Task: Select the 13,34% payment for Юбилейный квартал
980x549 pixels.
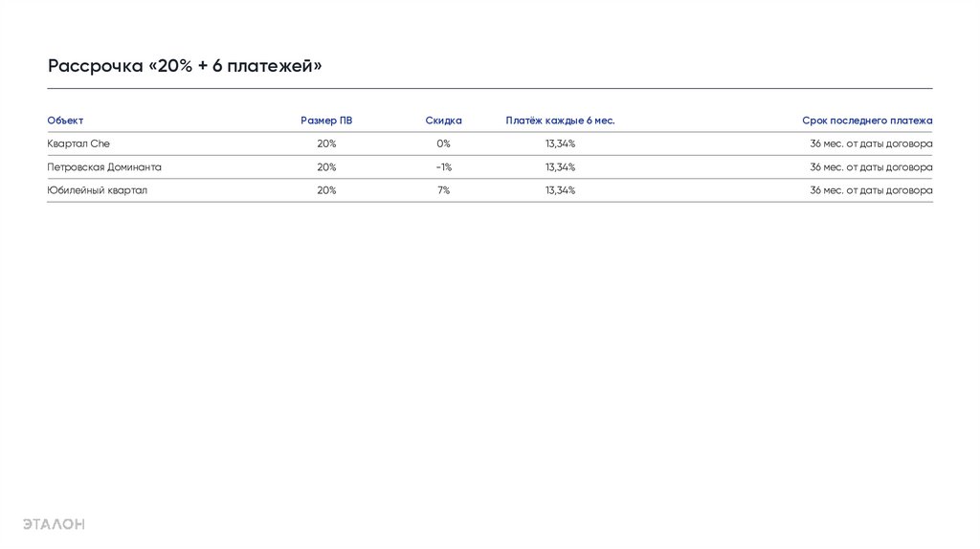Action: (560, 190)
